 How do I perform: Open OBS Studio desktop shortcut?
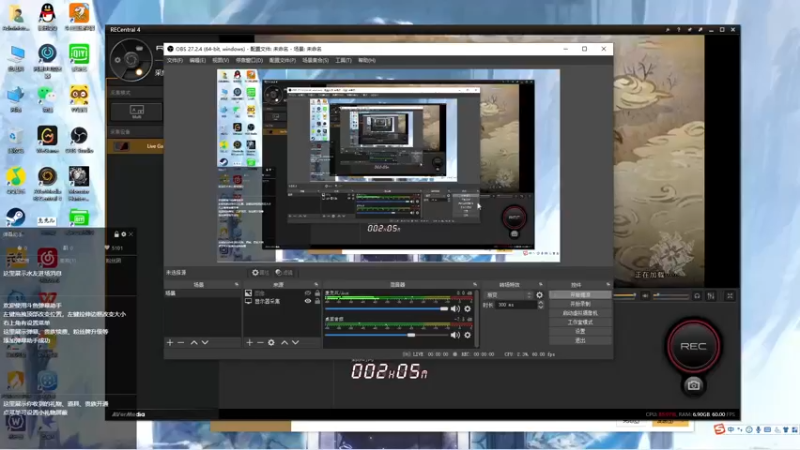coord(79,140)
